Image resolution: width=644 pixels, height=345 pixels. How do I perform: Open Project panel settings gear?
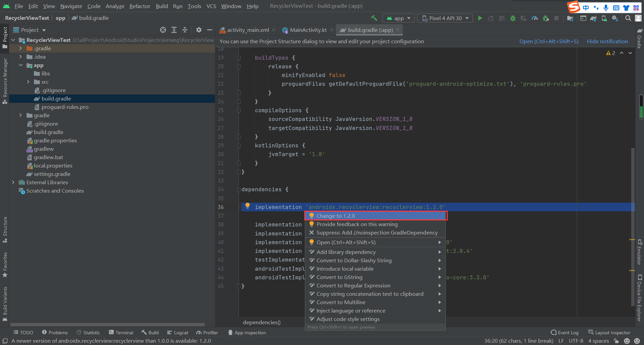tap(199, 30)
